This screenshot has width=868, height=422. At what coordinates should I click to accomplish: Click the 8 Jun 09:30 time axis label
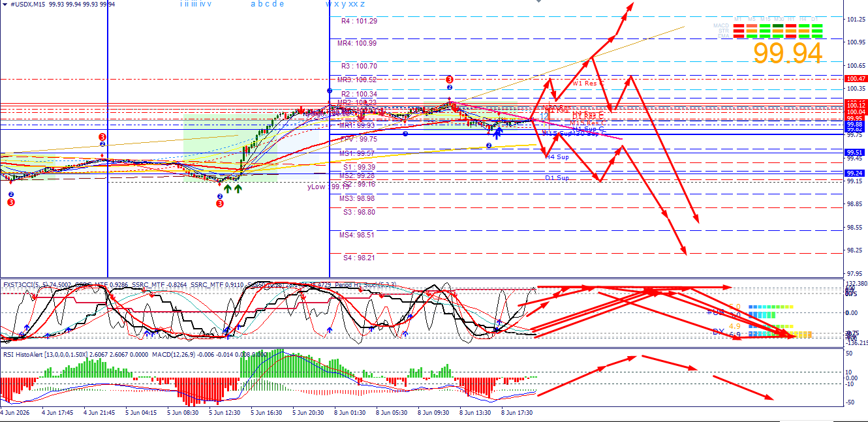pyautogui.click(x=432, y=413)
